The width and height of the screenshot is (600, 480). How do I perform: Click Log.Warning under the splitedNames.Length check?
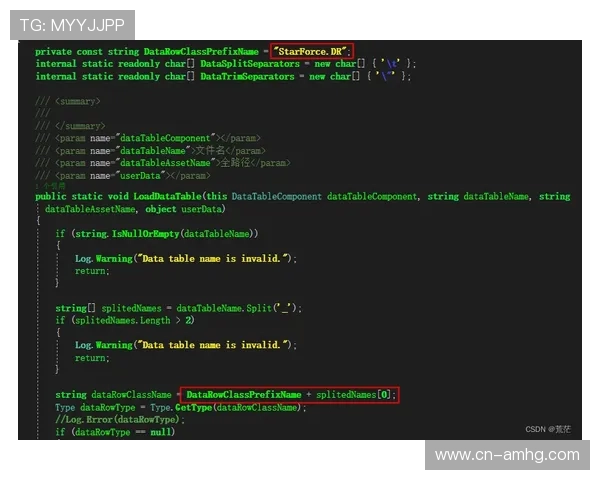[x=104, y=345]
